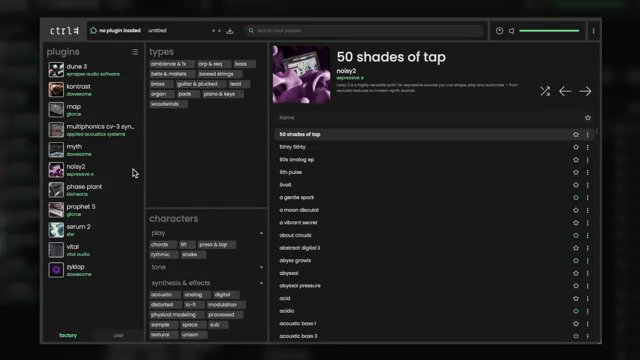Click the ctrl logo
640x360 pixels.
pyautogui.click(x=64, y=31)
